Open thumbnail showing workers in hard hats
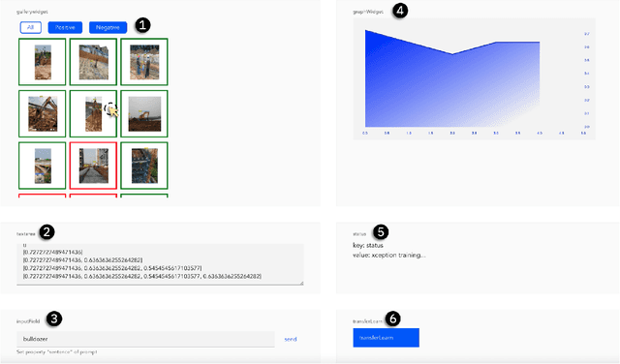The width and height of the screenshot is (620, 364). [144, 62]
